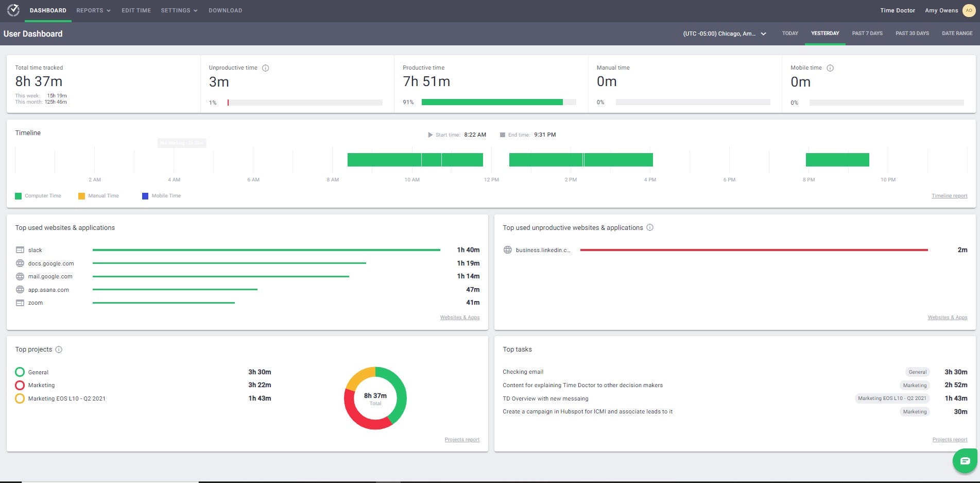The image size is (980, 483).
Task: Click the slack usage bar
Action: click(x=266, y=250)
